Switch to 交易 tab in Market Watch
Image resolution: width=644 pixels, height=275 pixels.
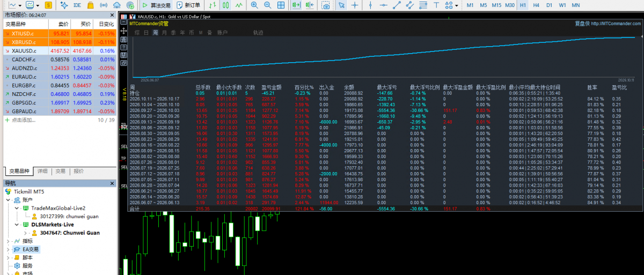pyautogui.click(x=61, y=171)
